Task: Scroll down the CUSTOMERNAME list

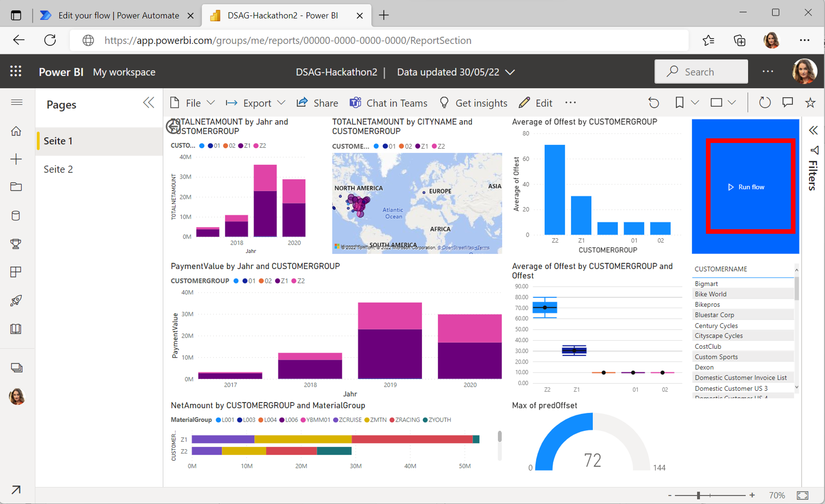Action: (797, 389)
